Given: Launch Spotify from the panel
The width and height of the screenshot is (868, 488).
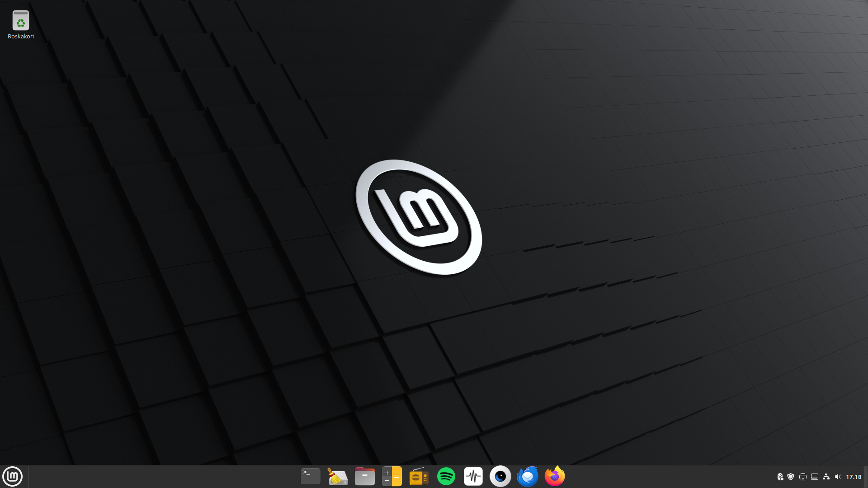Looking at the screenshot, I should click(446, 476).
